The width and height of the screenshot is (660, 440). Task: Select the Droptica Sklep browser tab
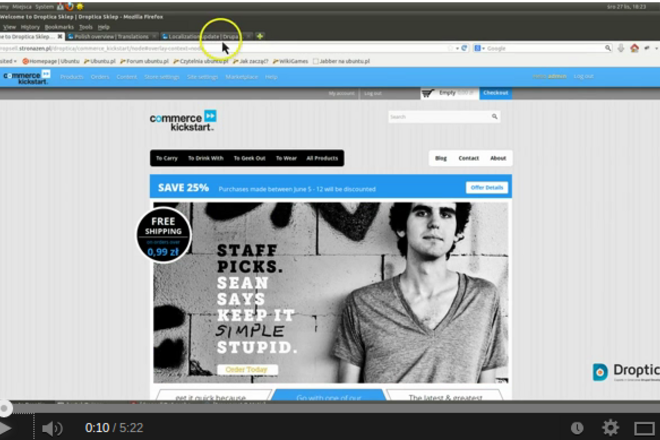point(27,37)
